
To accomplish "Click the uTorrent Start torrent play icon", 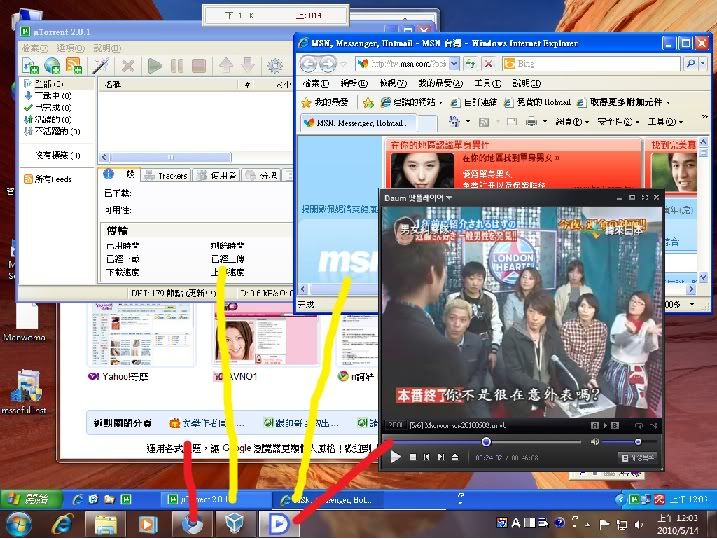I will point(154,66).
